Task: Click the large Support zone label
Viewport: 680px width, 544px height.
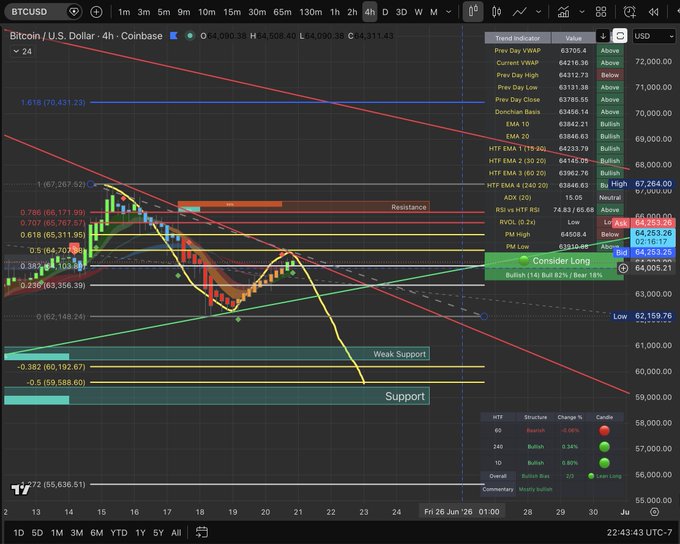Action: coord(405,396)
